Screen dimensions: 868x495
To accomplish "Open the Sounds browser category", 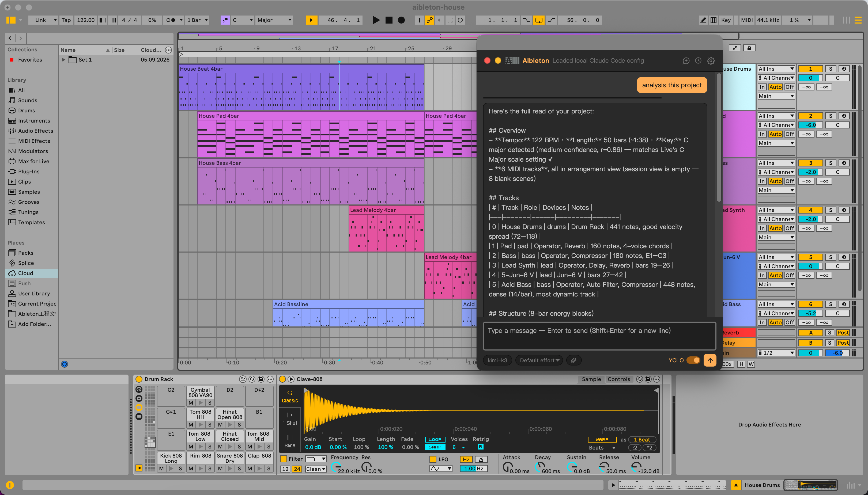I will (x=27, y=100).
